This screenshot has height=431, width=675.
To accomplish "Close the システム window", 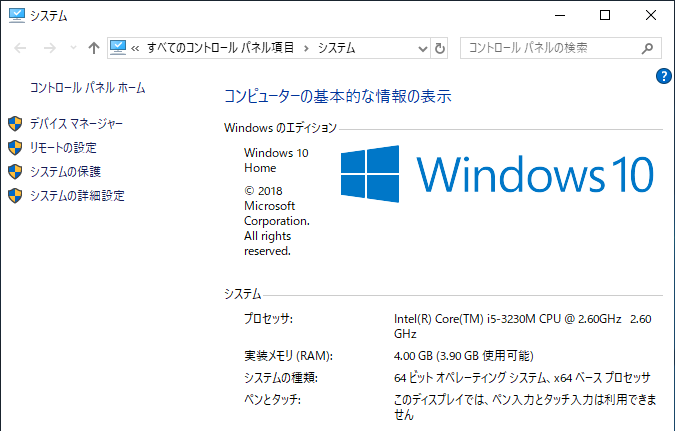I will 650,16.
